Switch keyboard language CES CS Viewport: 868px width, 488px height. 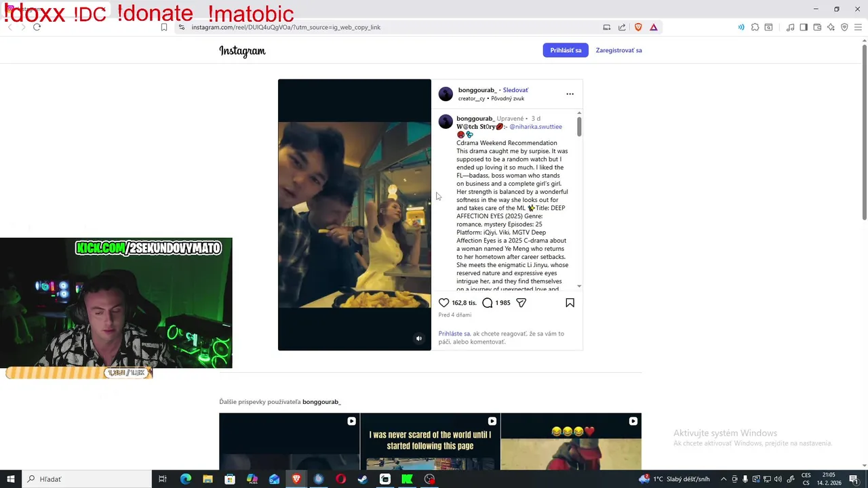[x=806, y=479]
